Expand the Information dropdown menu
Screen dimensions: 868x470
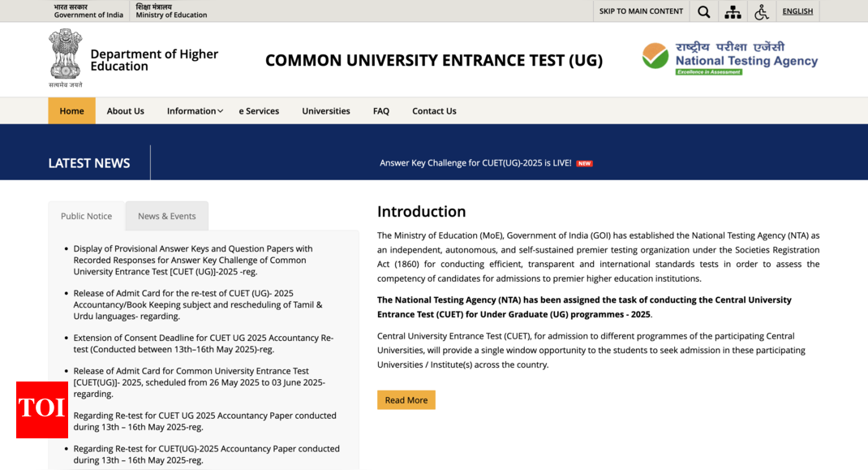195,111
